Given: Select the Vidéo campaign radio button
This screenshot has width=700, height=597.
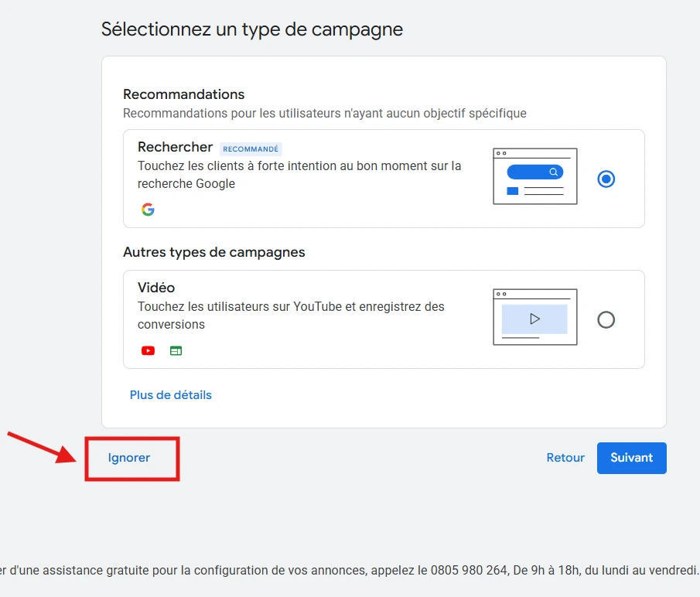Looking at the screenshot, I should pyautogui.click(x=606, y=319).
